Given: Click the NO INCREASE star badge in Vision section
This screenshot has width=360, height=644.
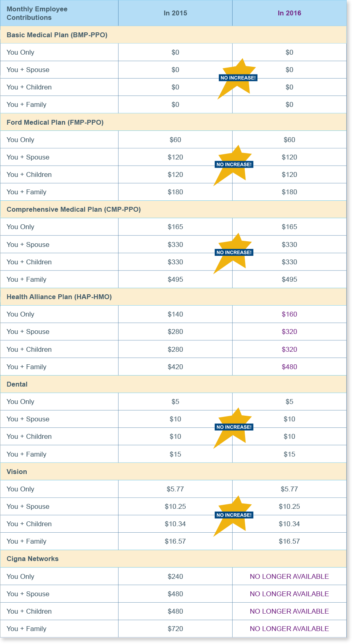Looking at the screenshot, I should [234, 516].
